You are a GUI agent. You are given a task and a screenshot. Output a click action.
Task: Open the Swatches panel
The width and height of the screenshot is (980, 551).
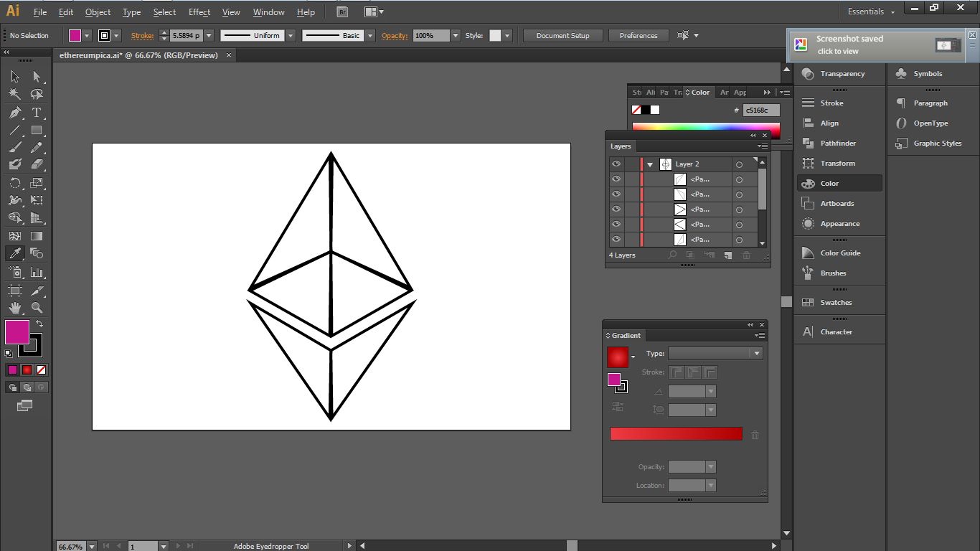click(x=839, y=303)
